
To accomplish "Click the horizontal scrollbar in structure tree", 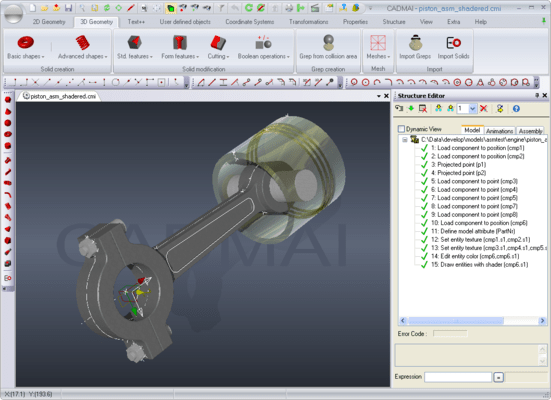I will pyautogui.click(x=456, y=321).
